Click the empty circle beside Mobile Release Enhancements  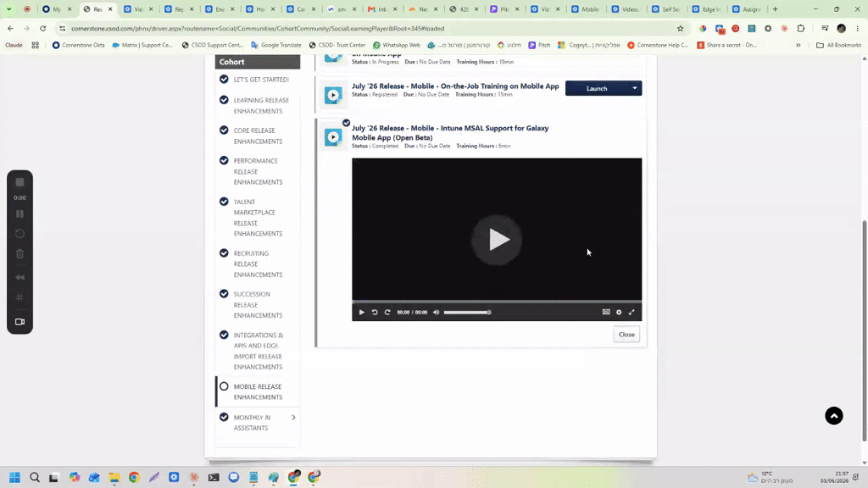pos(224,386)
